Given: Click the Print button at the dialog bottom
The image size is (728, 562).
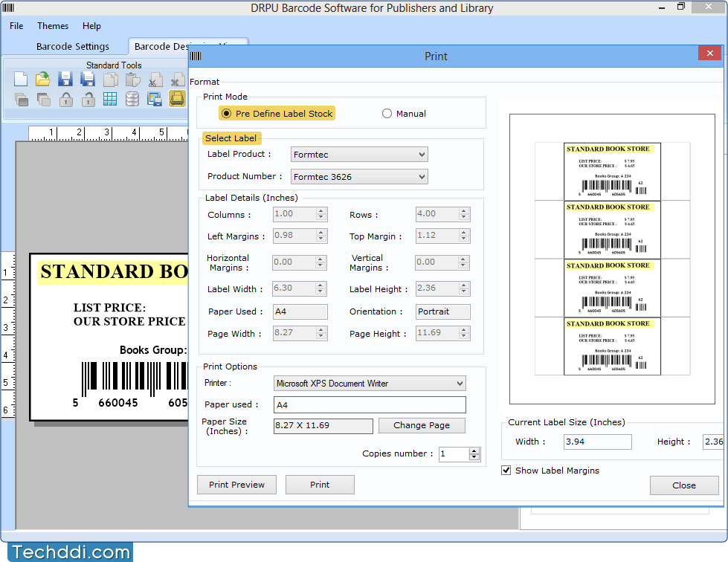Looking at the screenshot, I should [320, 485].
